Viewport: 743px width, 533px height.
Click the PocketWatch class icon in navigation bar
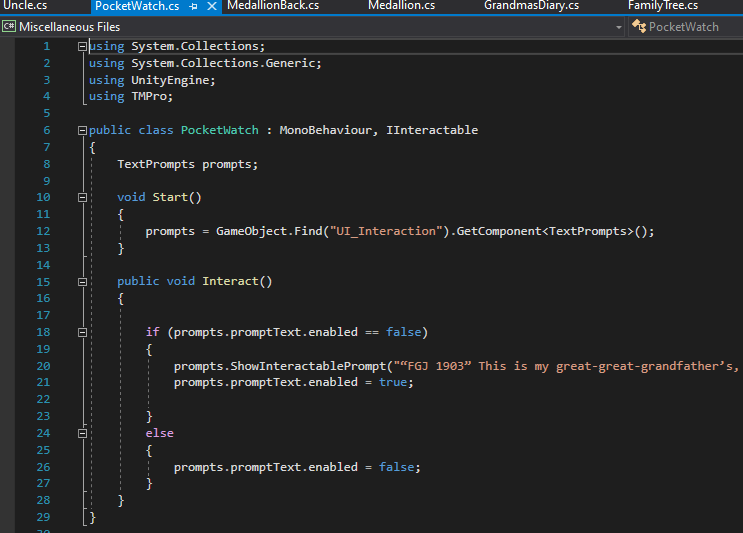click(x=639, y=27)
